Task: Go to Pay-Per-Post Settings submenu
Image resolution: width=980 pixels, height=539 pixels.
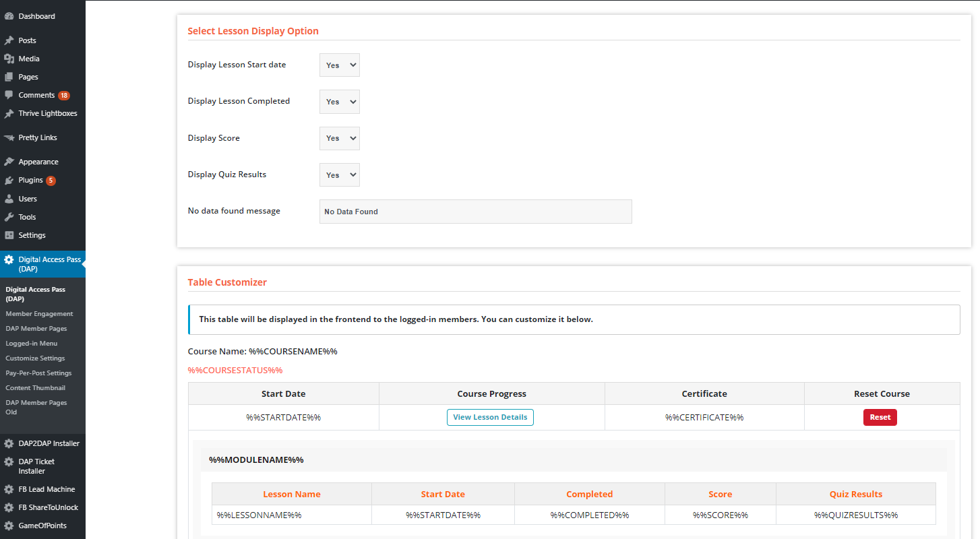Action: pyautogui.click(x=38, y=373)
